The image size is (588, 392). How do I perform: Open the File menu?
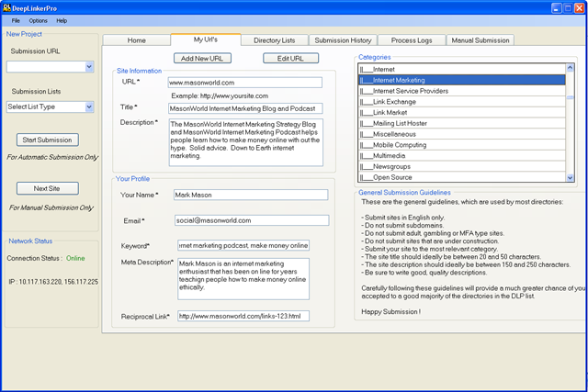pos(16,20)
